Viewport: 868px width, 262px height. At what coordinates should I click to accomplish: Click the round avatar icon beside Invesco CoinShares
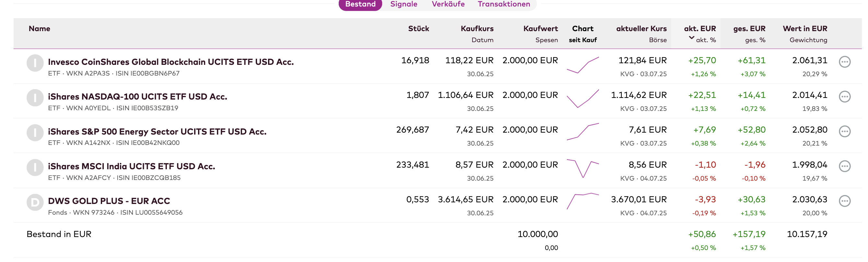[x=35, y=63]
